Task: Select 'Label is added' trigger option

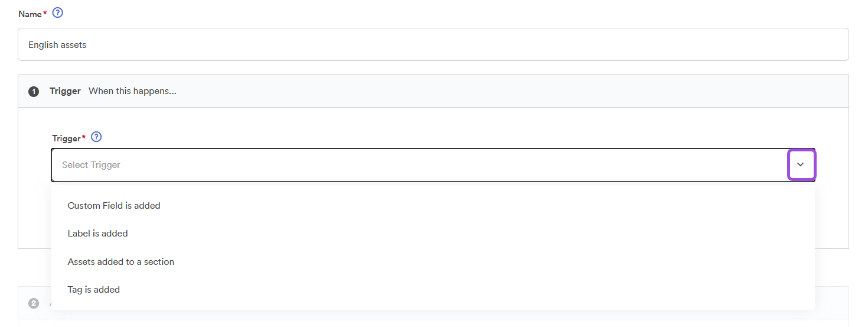Action: click(x=98, y=234)
